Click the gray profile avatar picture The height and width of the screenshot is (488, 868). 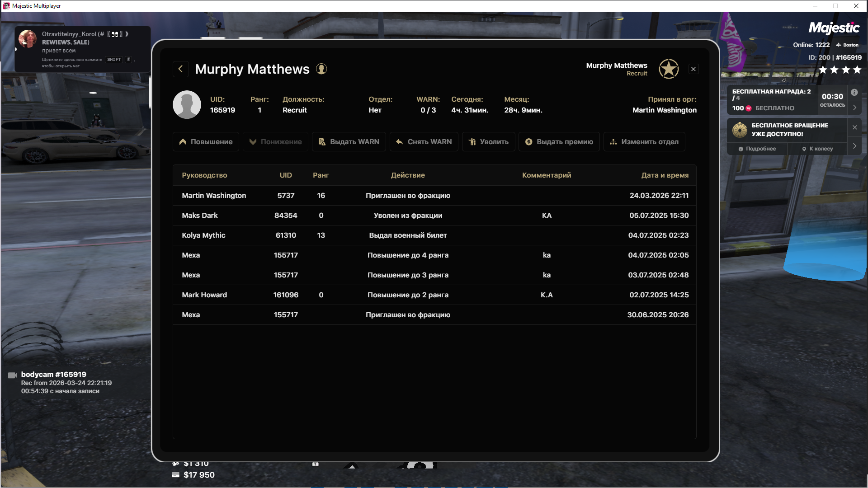click(x=187, y=105)
